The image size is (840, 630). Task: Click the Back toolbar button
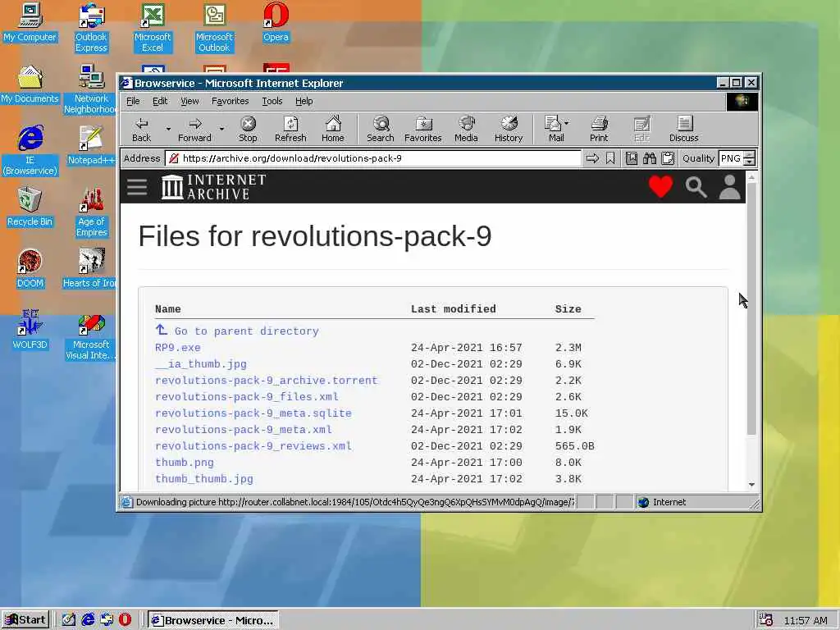tap(141, 129)
